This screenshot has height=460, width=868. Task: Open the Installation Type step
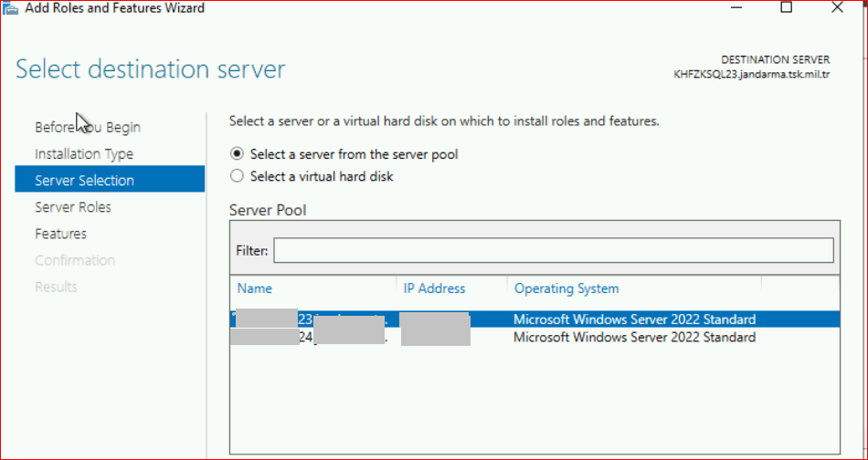click(83, 154)
